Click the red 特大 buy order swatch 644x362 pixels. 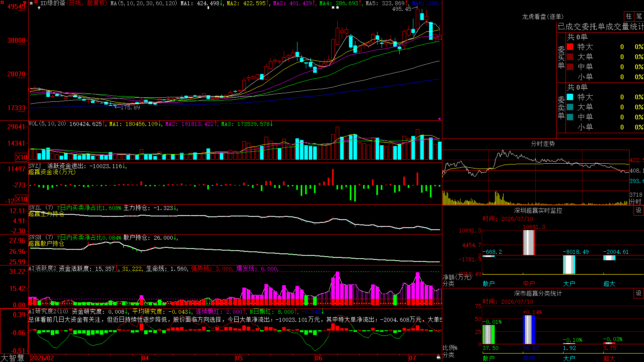(570, 47)
